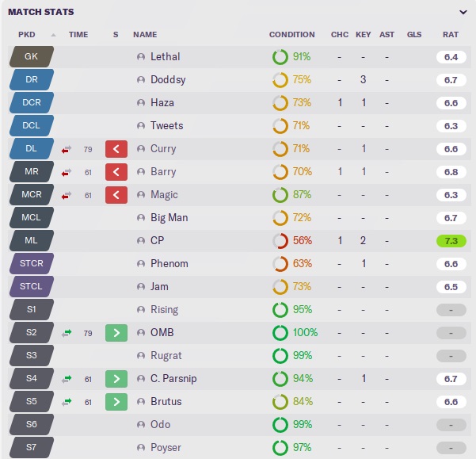Click the substitution swap icon in Barry's row
Image resolution: width=476 pixels, height=459 pixels.
point(67,172)
